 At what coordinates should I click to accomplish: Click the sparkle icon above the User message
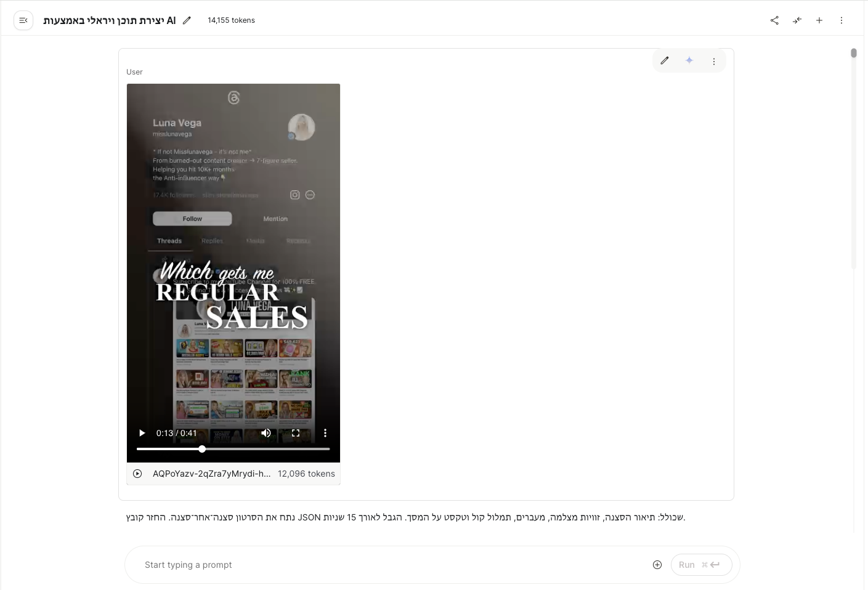(x=689, y=60)
